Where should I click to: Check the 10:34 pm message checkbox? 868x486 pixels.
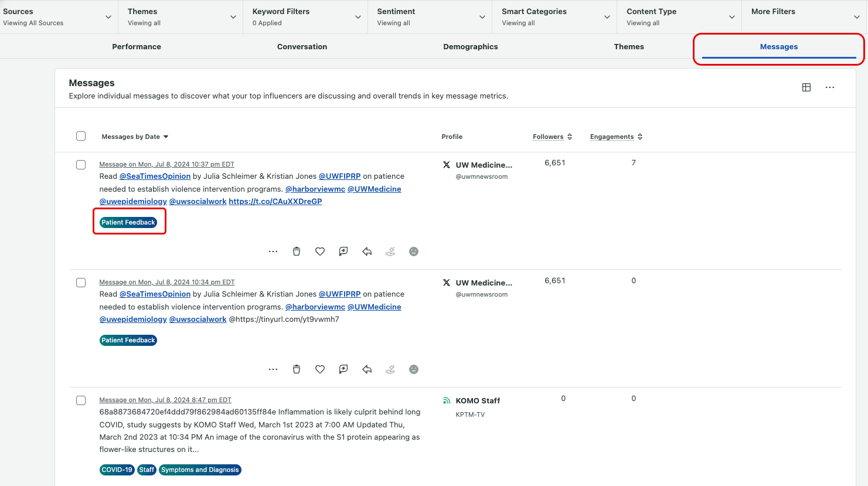click(x=81, y=283)
